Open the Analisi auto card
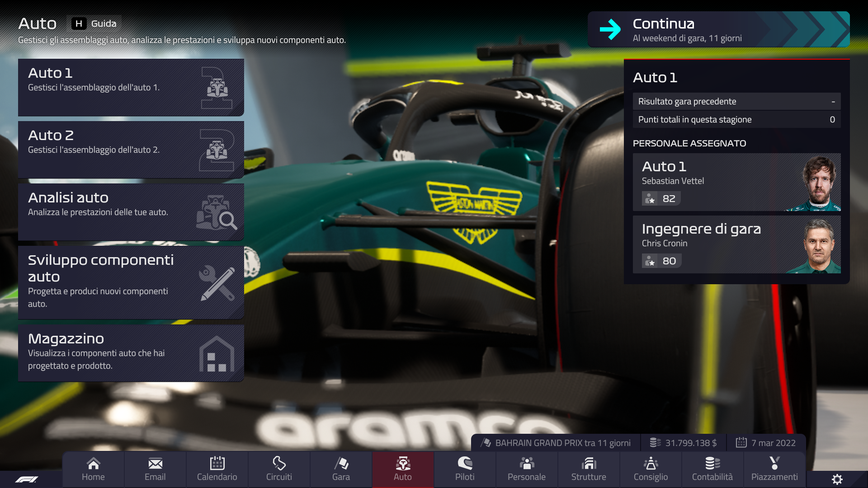The image size is (868, 488). click(x=131, y=212)
